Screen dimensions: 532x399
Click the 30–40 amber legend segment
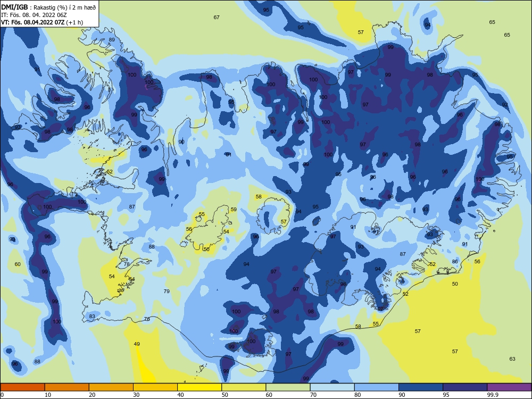[x=155, y=387]
